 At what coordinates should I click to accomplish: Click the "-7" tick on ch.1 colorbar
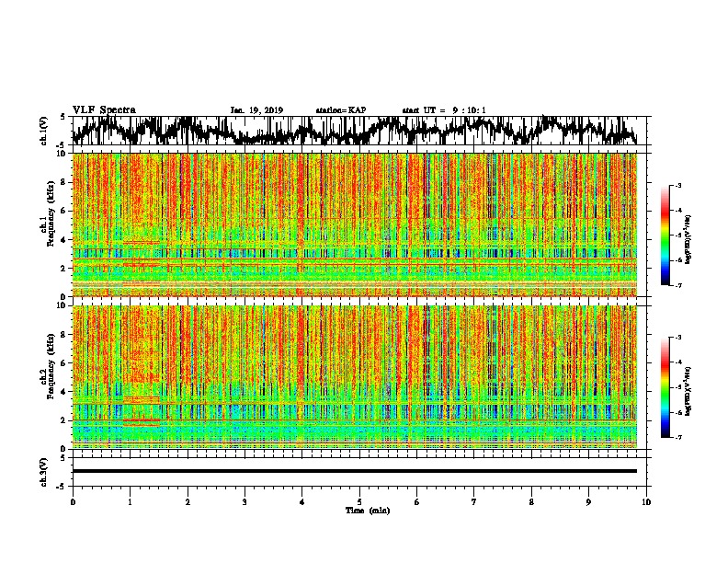[x=677, y=285]
